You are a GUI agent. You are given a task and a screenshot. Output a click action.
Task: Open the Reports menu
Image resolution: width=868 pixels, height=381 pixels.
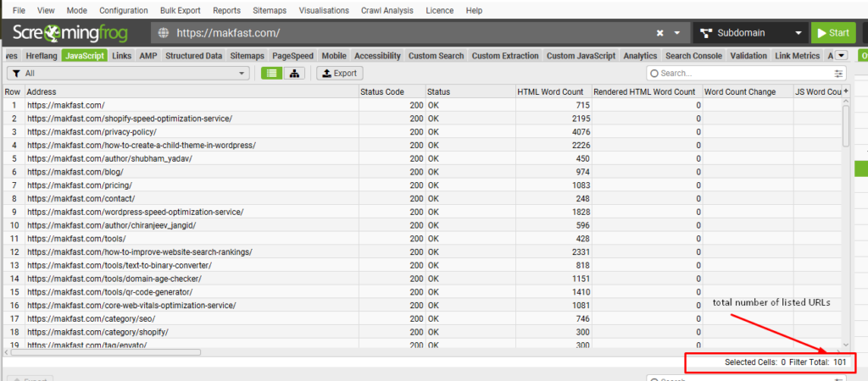point(227,10)
